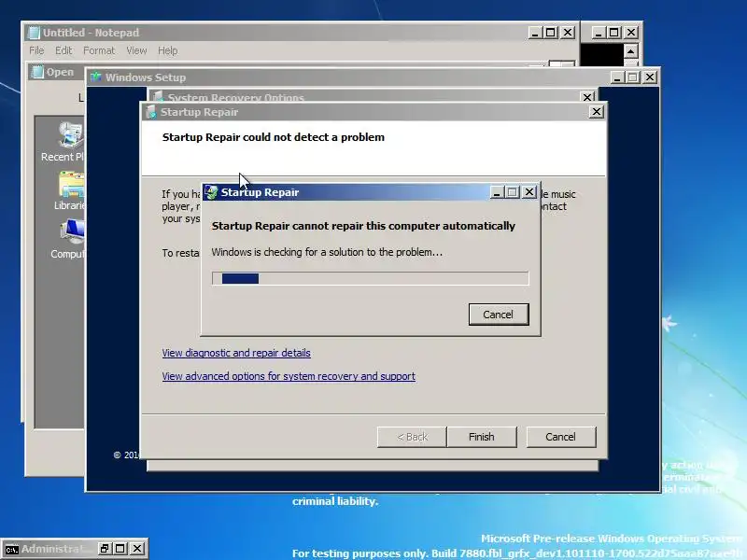Close the minimized Administrator window
Image resolution: width=747 pixels, height=560 pixels.
[x=137, y=549]
